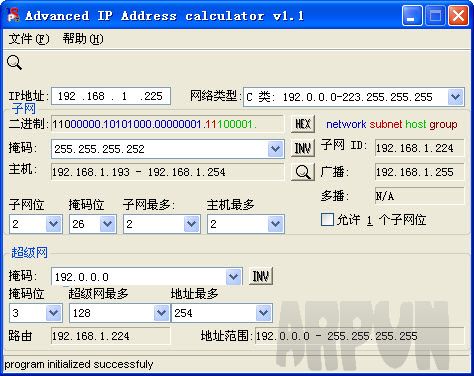Expand the 地址最多 dropdown showing 254

(264, 313)
